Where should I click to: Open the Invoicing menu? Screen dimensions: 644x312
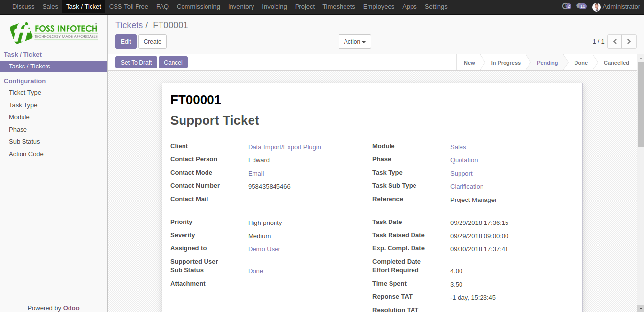click(x=275, y=7)
